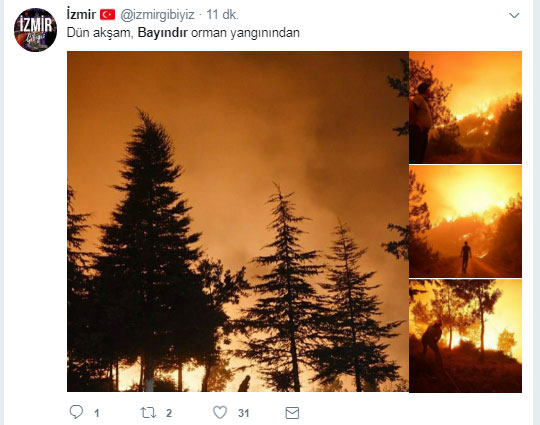Open tweet permalink via '11 dk.' timestamp
This screenshot has width=540, height=425.
pyautogui.click(x=222, y=14)
